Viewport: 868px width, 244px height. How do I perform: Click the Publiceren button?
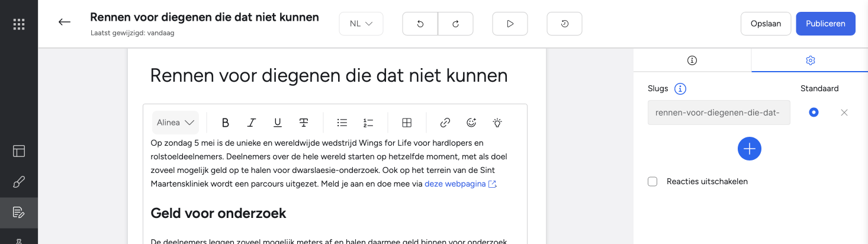[825, 24]
